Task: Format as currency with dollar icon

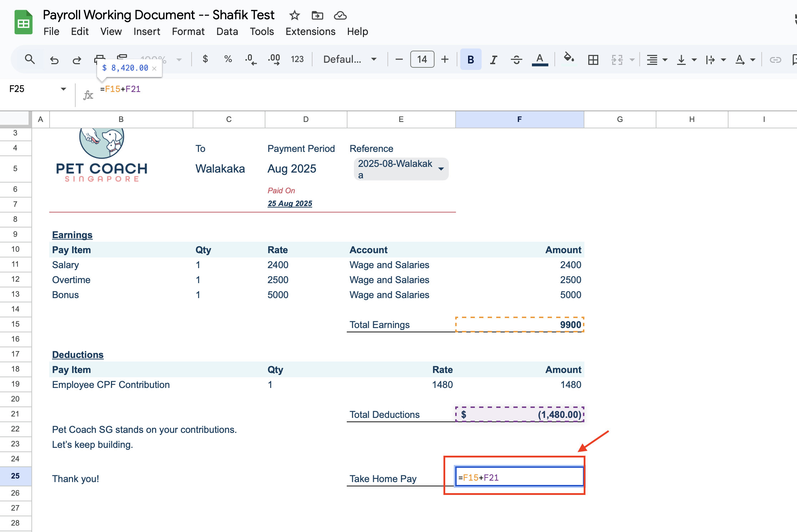Action: point(205,59)
